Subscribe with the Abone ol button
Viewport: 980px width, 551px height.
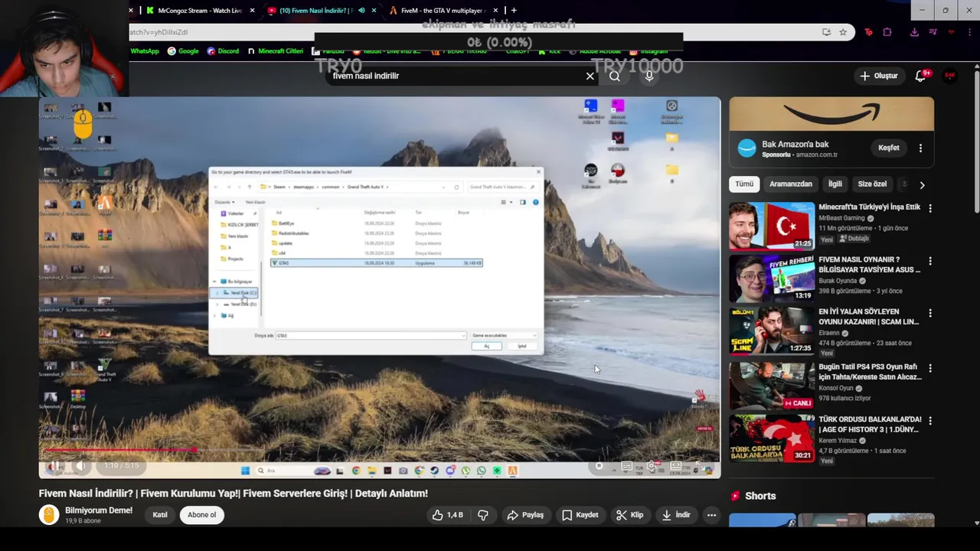point(202,515)
